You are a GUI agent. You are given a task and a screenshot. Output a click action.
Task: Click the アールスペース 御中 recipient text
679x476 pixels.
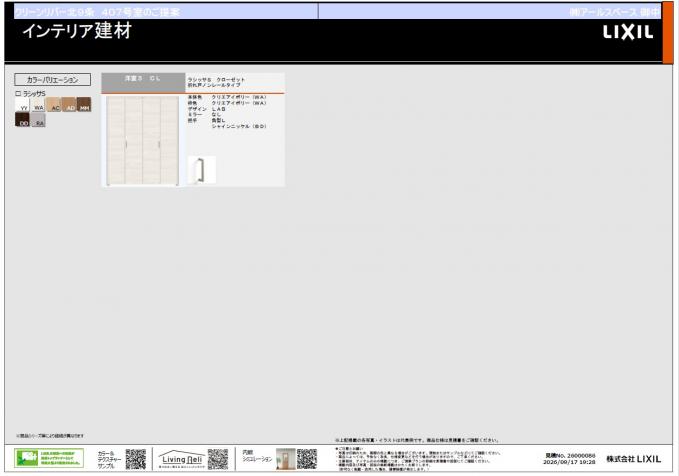click(615, 12)
